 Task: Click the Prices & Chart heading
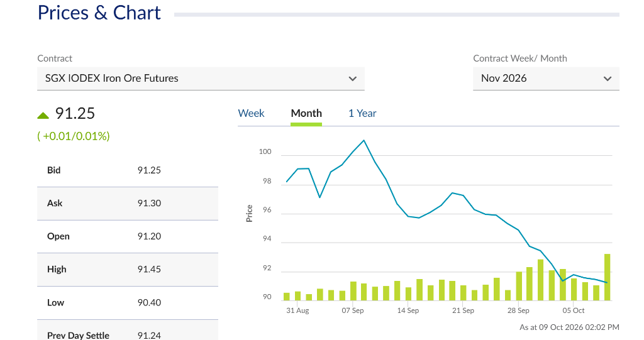[99, 13]
